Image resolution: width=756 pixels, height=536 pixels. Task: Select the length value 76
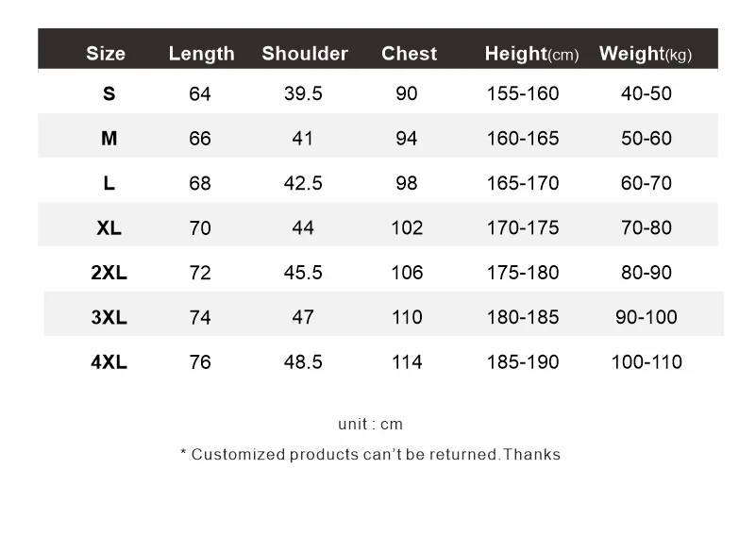click(200, 361)
